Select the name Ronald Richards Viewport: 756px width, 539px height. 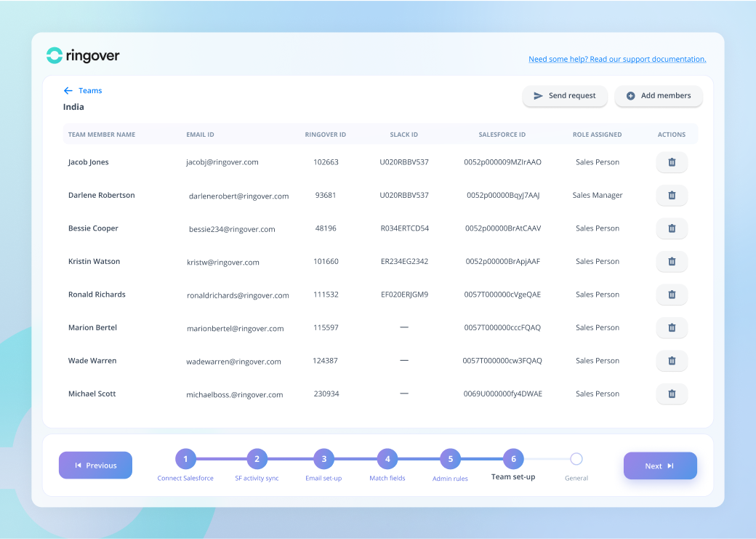(x=97, y=295)
